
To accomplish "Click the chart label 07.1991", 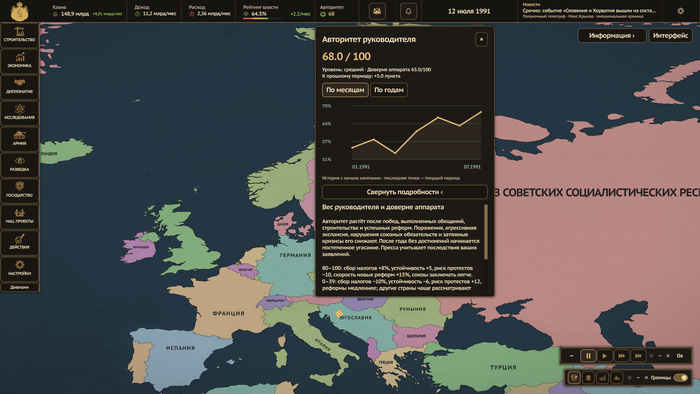I will tap(472, 167).
